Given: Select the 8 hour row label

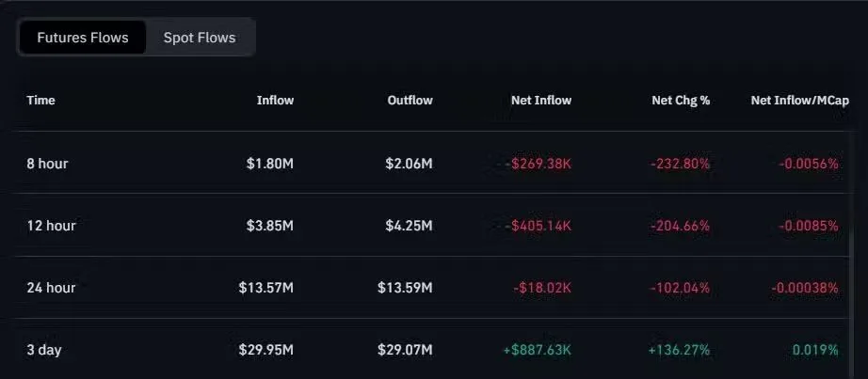Looking at the screenshot, I should click(x=47, y=164).
